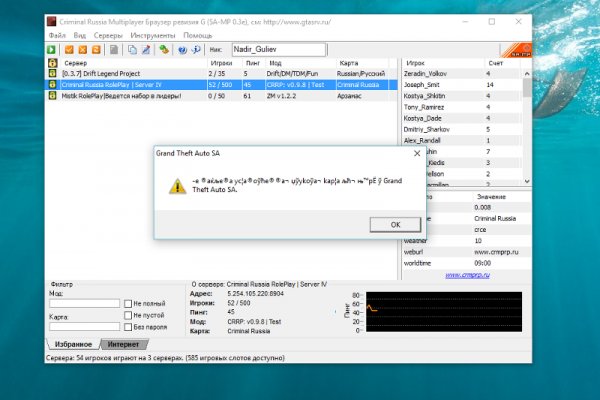Open the Файл menu
The height and width of the screenshot is (400, 600).
pyautogui.click(x=53, y=33)
